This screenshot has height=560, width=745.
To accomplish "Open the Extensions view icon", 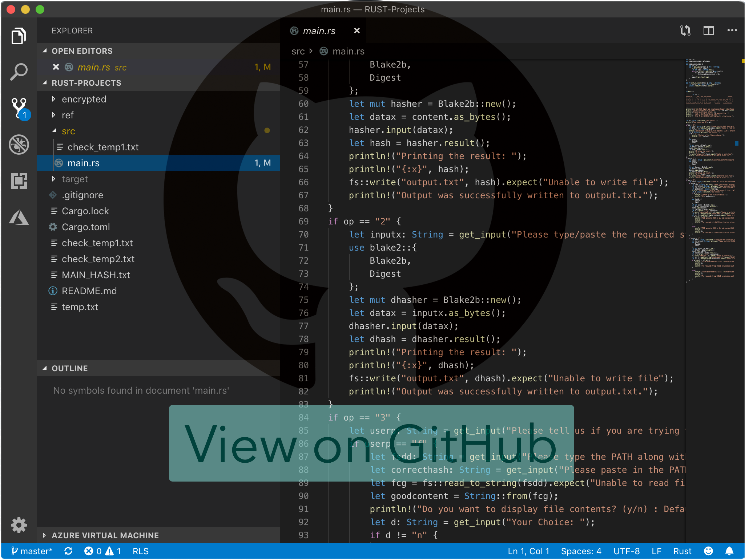I will click(x=19, y=180).
